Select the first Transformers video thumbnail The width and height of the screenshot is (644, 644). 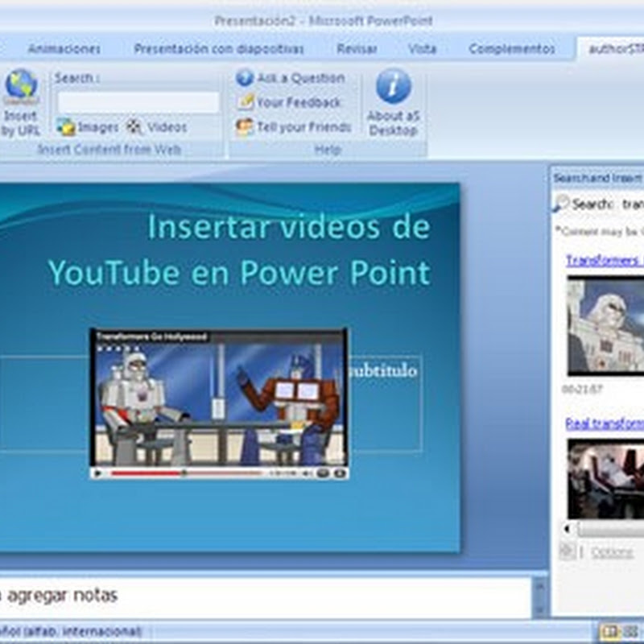[605, 326]
